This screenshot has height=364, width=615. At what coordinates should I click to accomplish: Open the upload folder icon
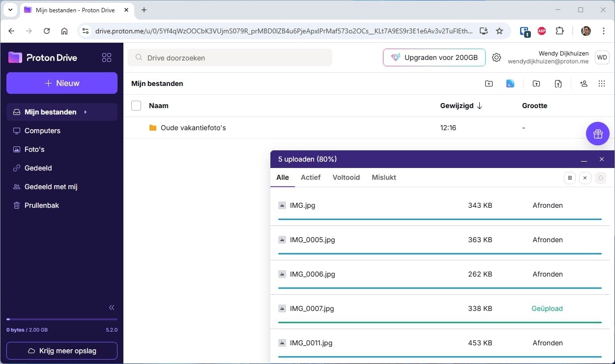point(536,84)
